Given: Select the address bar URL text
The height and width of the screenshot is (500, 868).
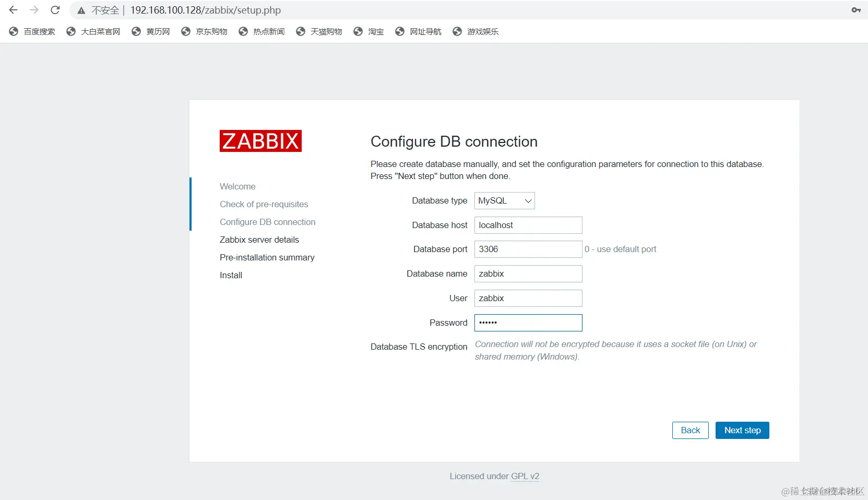Looking at the screenshot, I should coord(206,10).
